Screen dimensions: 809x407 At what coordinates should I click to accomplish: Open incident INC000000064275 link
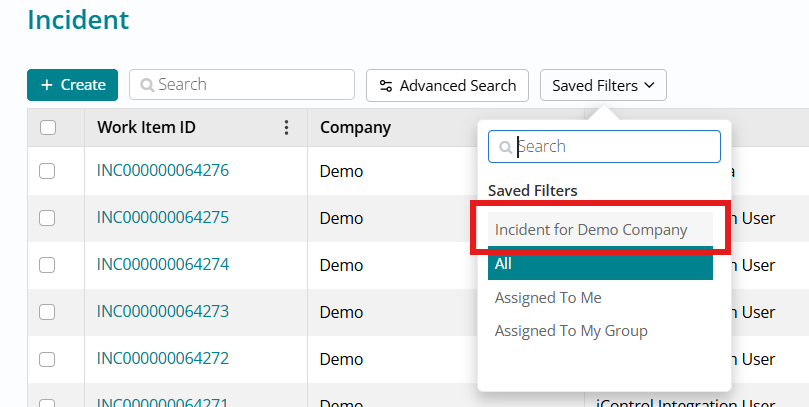(163, 217)
